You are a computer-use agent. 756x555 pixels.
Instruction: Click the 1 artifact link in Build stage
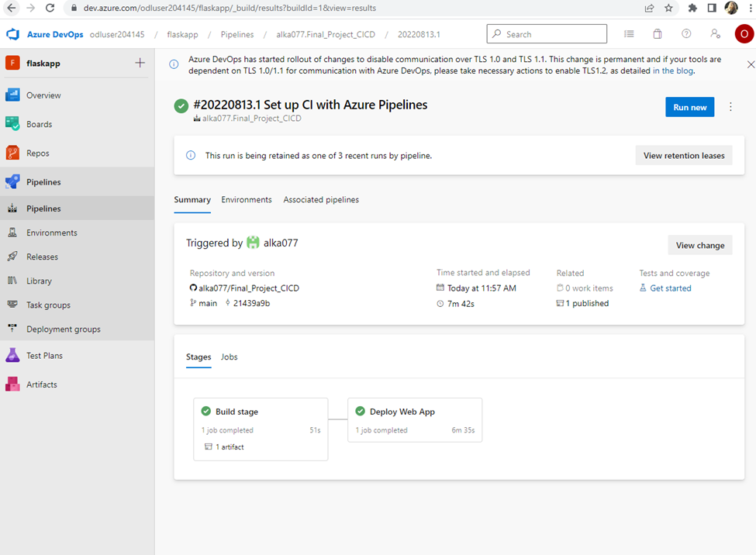[225, 446]
